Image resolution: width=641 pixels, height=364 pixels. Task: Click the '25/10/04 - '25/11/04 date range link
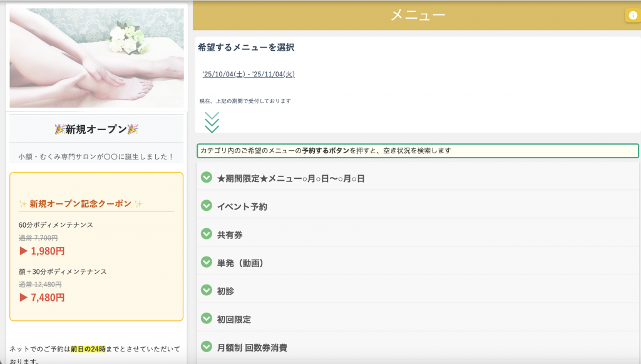tap(249, 74)
